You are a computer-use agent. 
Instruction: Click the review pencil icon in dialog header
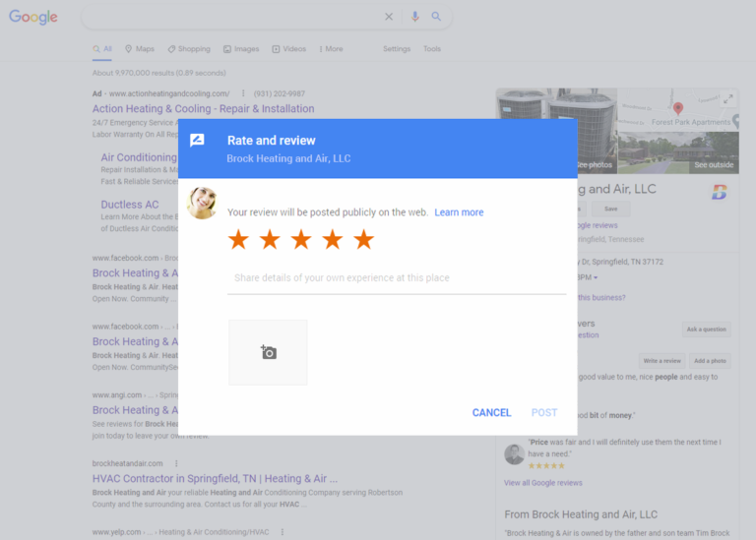pyautogui.click(x=197, y=141)
